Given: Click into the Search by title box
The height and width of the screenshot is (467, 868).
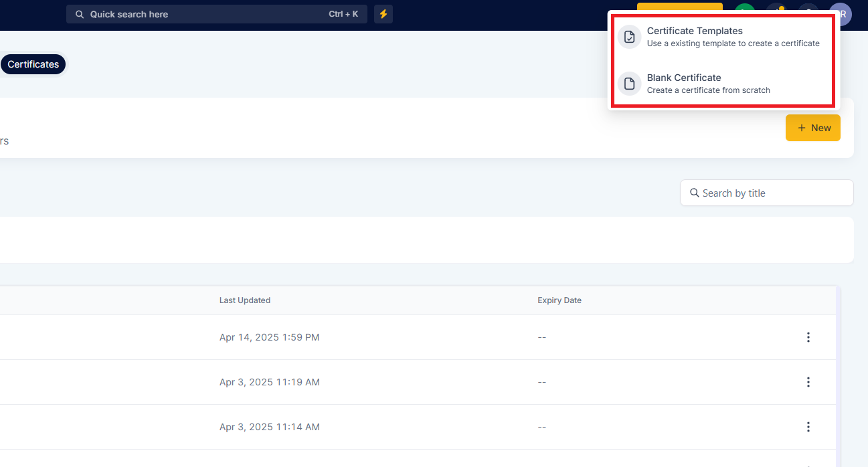Looking at the screenshot, I should click(766, 193).
